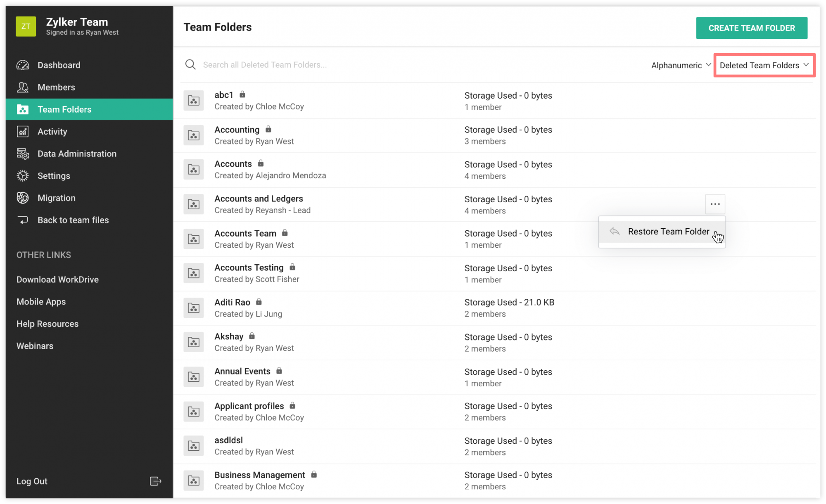The image size is (826, 504).
Task: Click the folder icon beside Accounting
Action: [193, 135]
